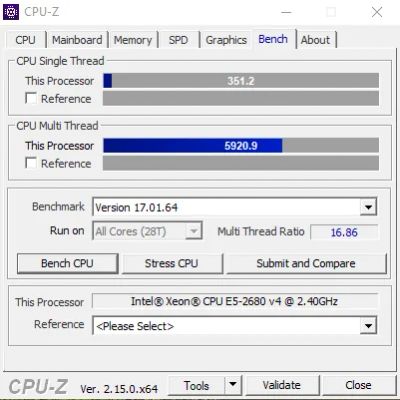Enable the Multi Thread Reference checkbox

coord(31,163)
